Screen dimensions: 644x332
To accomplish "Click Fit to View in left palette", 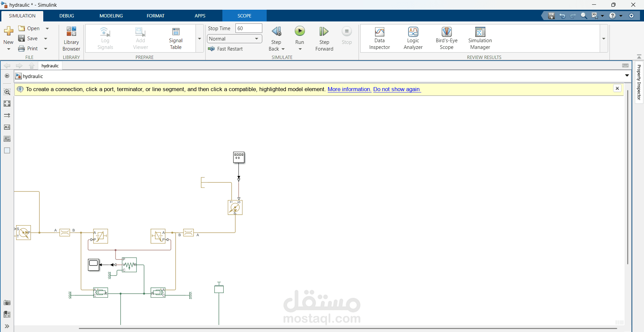I will coord(7,104).
